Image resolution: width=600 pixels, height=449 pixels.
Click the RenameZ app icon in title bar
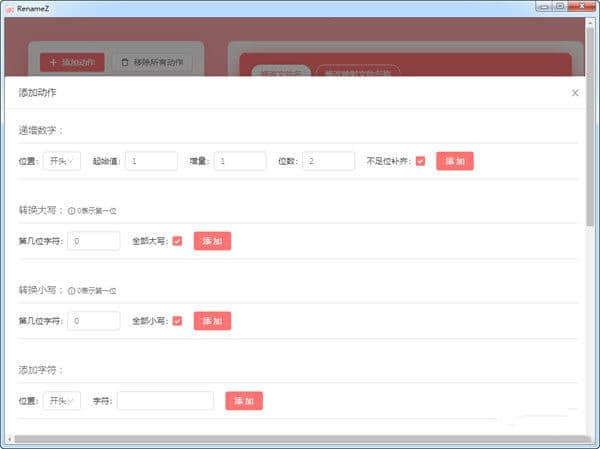[x=10, y=9]
